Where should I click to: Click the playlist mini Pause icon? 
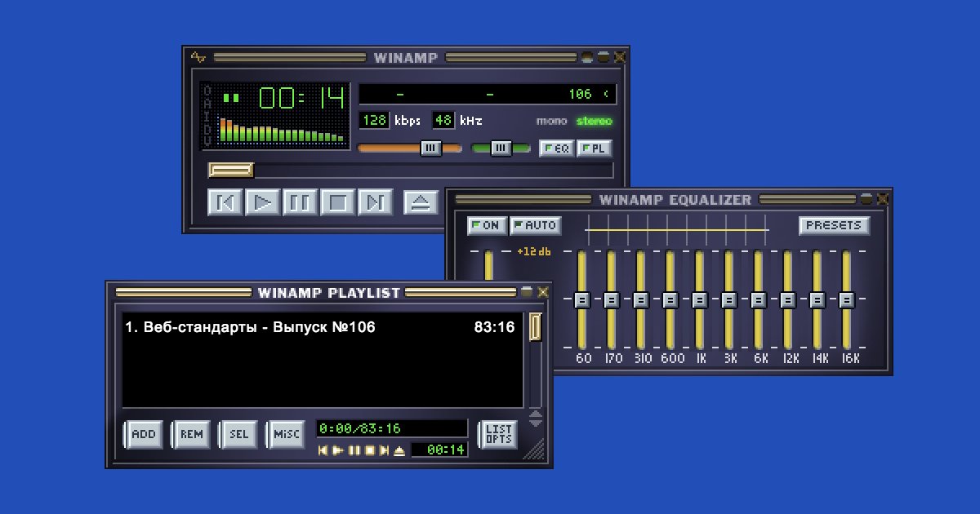[354, 450]
